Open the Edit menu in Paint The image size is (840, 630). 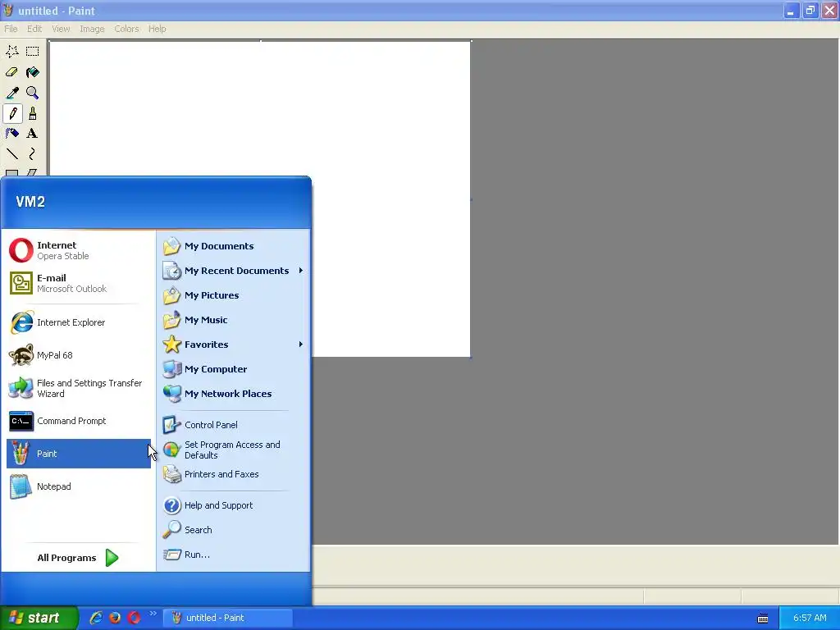click(x=34, y=29)
